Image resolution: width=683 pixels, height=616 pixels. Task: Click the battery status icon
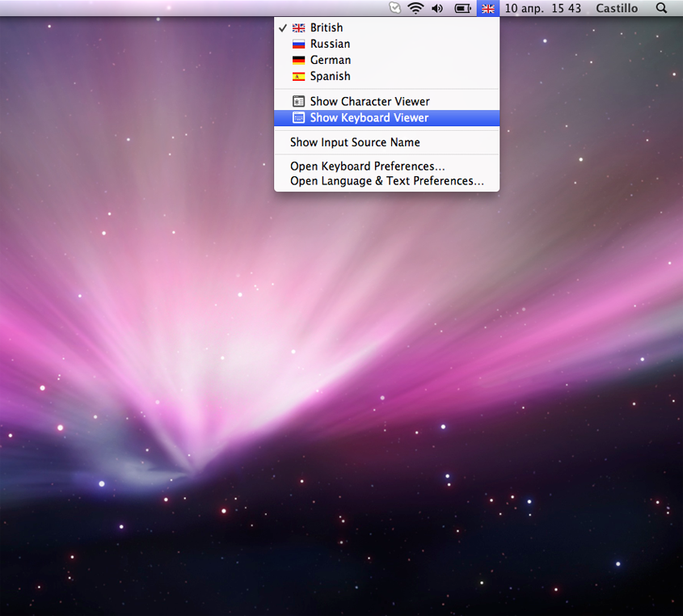point(463,8)
